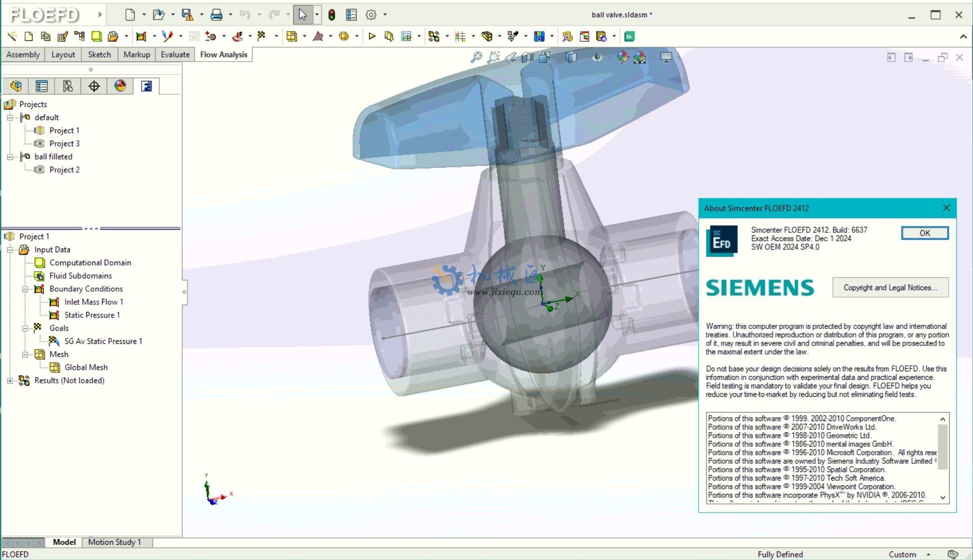973x560 pixels.
Task: Open the Motion Study 1 tab
Action: [115, 542]
